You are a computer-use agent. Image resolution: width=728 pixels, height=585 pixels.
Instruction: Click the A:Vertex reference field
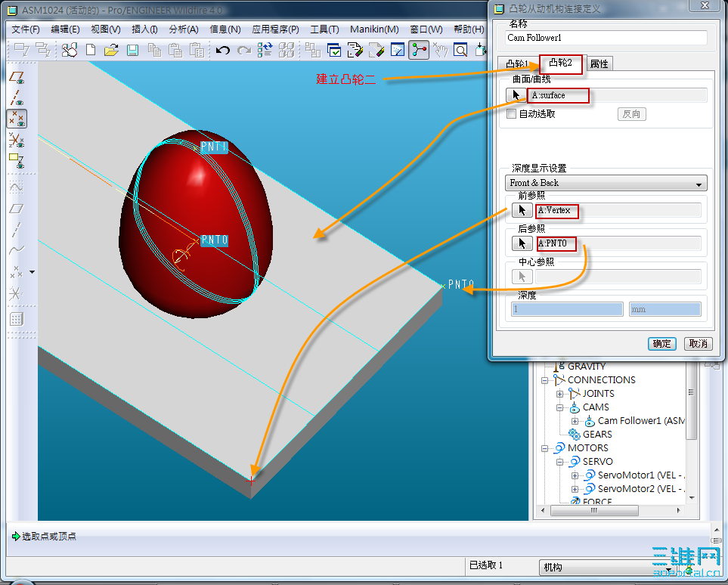tap(618, 210)
